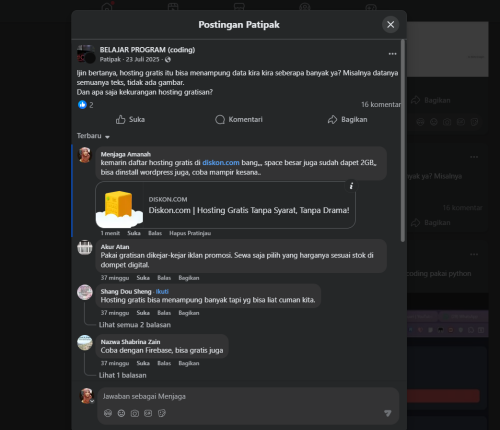Follow the diskon.com link in comment
Viewport: 500px width, 430px height.
click(221, 163)
